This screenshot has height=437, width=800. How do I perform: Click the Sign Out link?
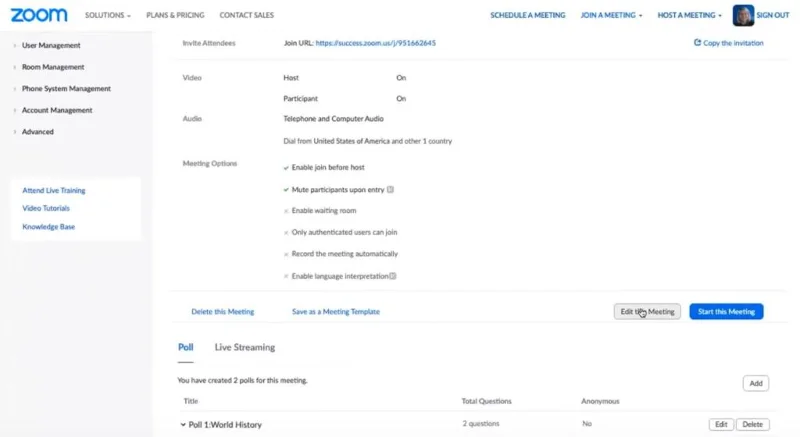pyautogui.click(x=772, y=15)
